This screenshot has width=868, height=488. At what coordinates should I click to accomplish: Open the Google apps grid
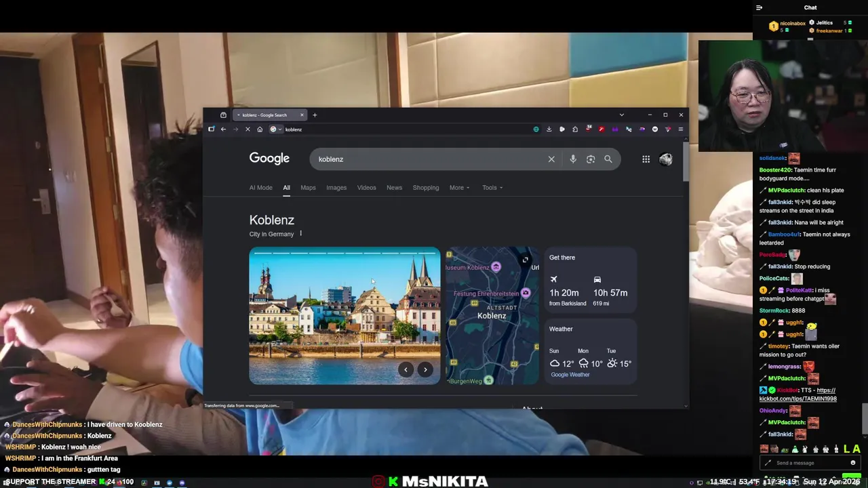pos(646,159)
